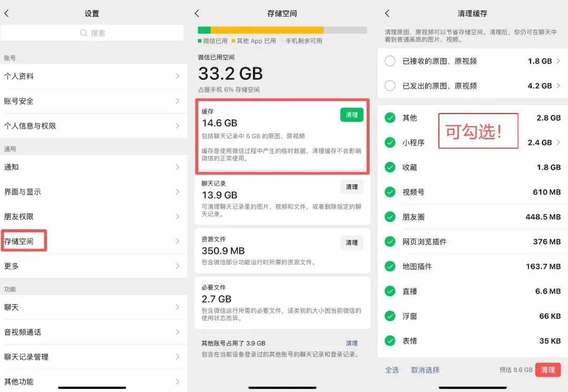Uncheck the 表情 checkbox
This screenshot has height=392, width=568.
pyautogui.click(x=390, y=341)
